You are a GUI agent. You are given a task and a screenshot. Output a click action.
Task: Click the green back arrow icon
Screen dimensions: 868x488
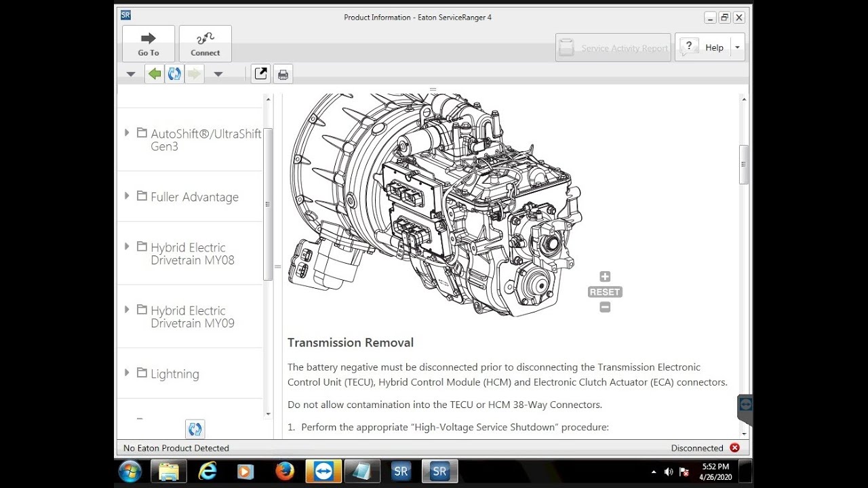(155, 74)
